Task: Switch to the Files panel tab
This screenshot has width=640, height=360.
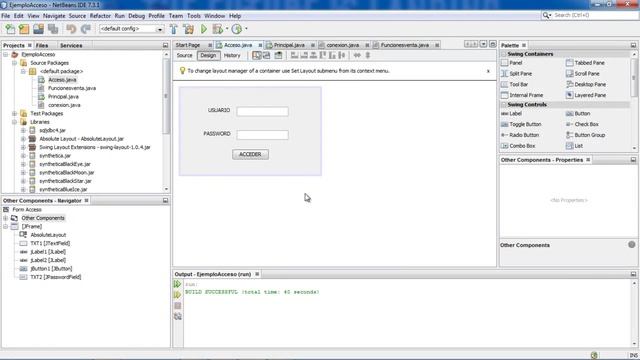Action: pyautogui.click(x=42, y=45)
